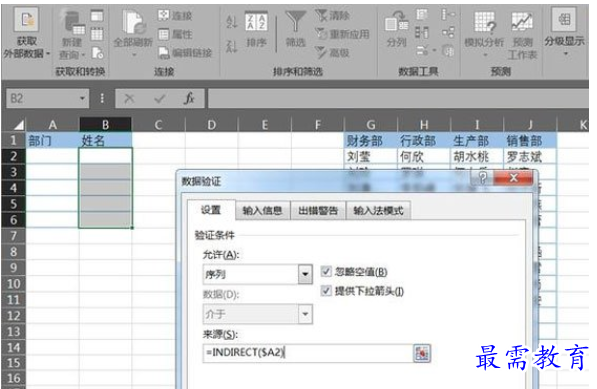Click cell B1 with 姓名

click(105, 140)
